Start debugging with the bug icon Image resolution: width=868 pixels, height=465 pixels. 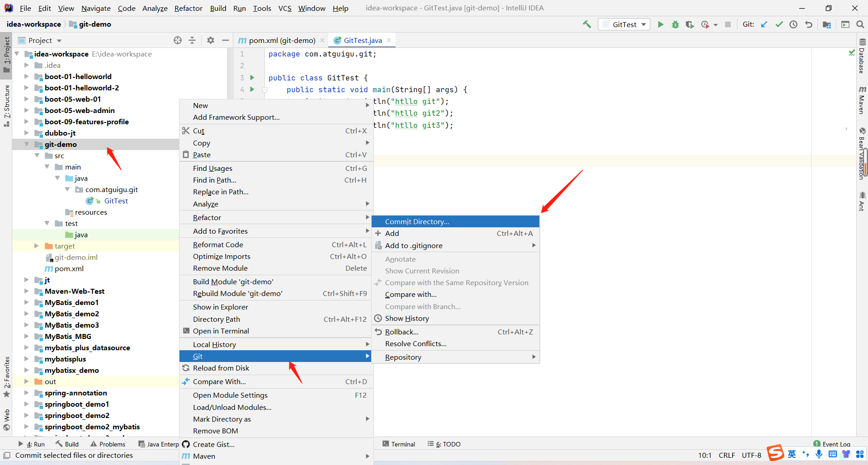675,24
